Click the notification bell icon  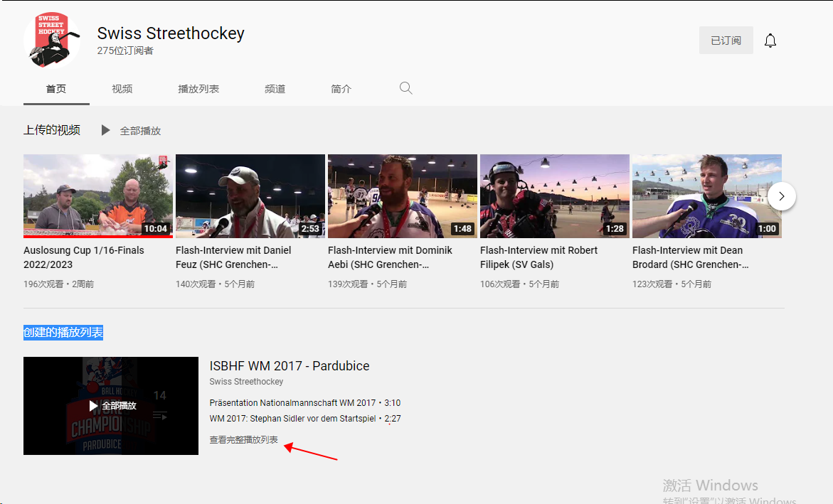770,41
